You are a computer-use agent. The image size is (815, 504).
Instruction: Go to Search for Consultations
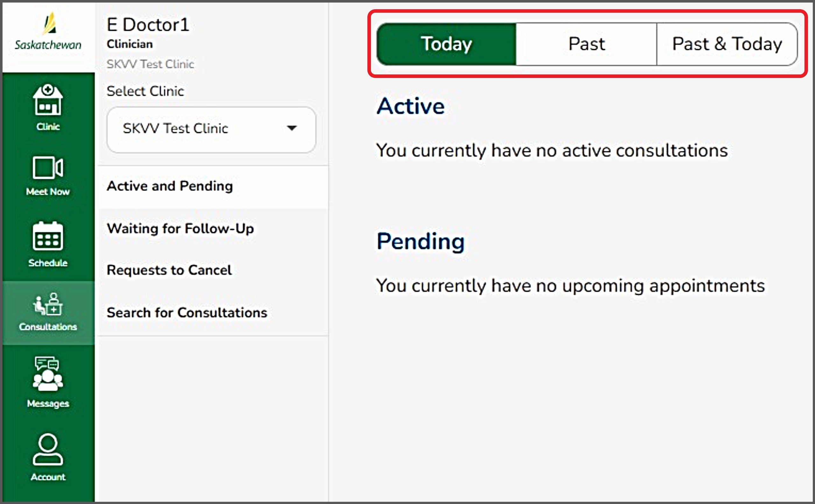[187, 313]
